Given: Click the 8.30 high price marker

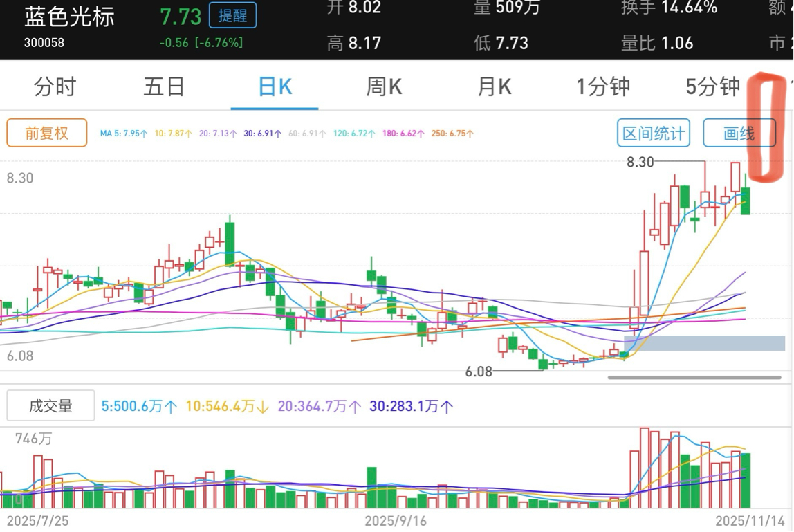Looking at the screenshot, I should (640, 162).
